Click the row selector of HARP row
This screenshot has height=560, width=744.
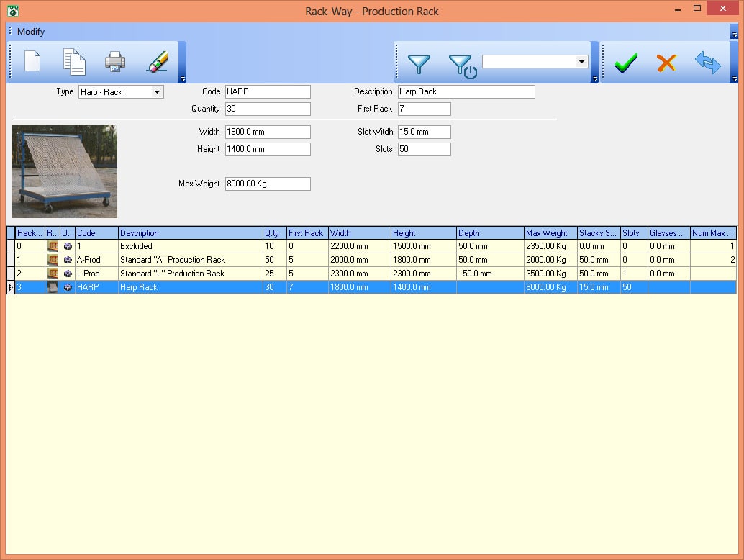pyautogui.click(x=11, y=287)
